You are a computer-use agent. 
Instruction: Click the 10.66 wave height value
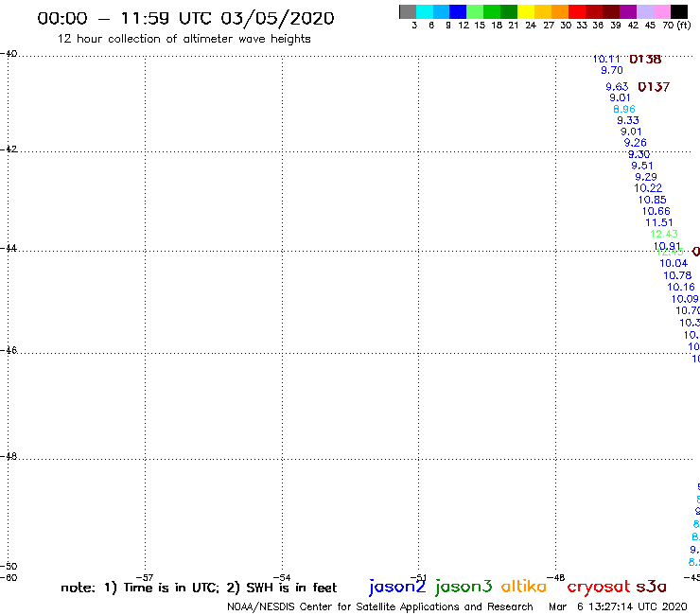tap(656, 211)
